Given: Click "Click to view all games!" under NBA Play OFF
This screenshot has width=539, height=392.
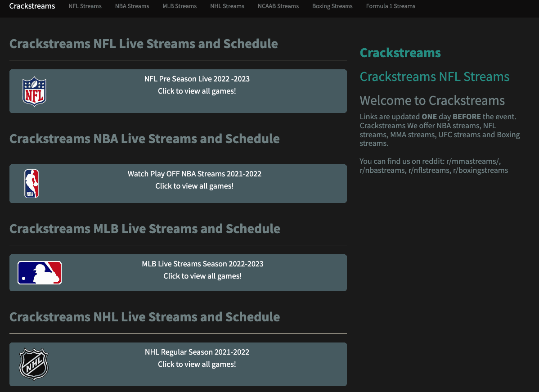Looking at the screenshot, I should click(x=194, y=186).
